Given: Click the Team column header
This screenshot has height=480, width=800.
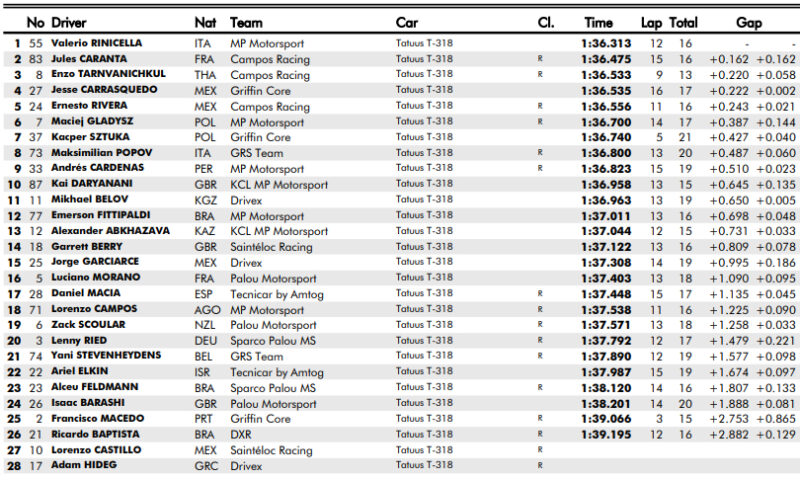Looking at the screenshot, I should pos(246,22).
